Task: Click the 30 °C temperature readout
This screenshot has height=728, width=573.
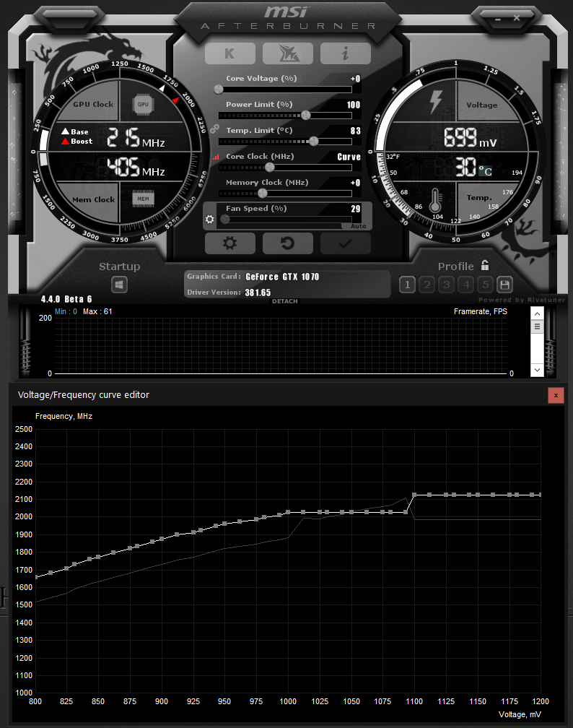Action: [473, 167]
